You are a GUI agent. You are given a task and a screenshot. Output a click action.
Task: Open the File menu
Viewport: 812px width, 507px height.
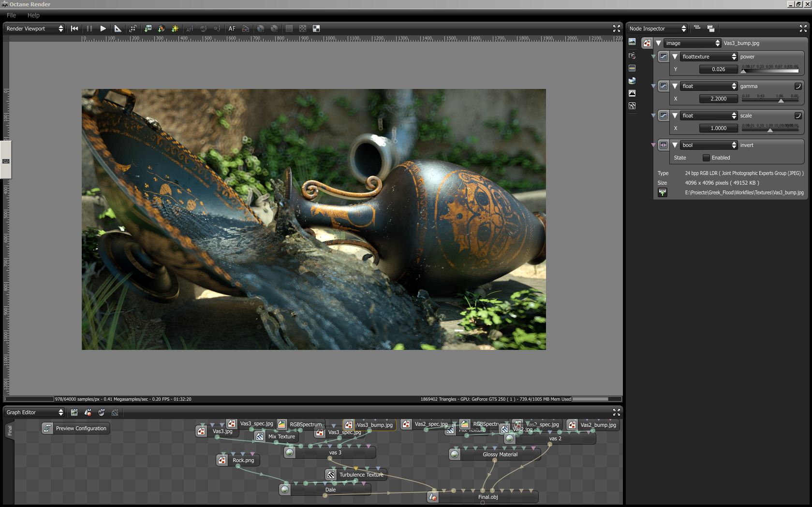coord(11,15)
